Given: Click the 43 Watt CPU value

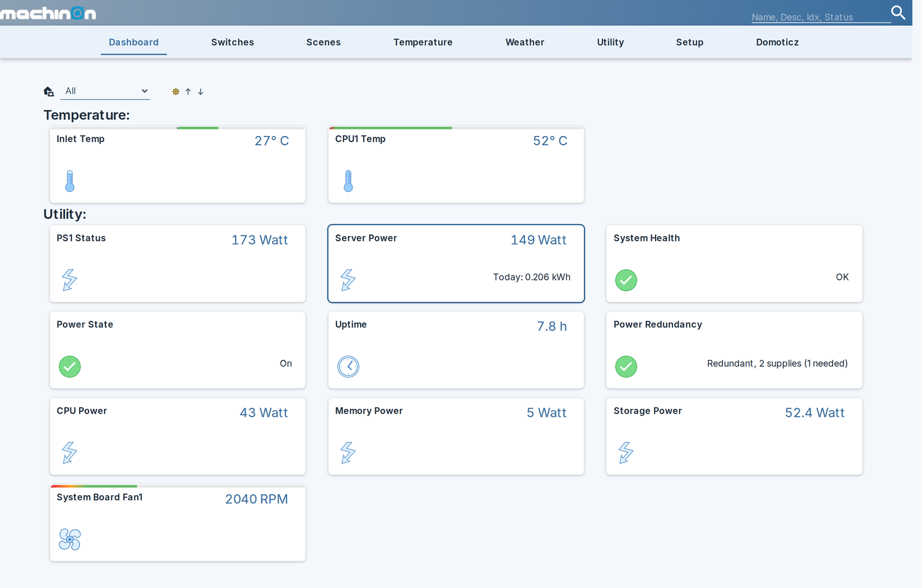Looking at the screenshot, I should pyautogui.click(x=264, y=412).
